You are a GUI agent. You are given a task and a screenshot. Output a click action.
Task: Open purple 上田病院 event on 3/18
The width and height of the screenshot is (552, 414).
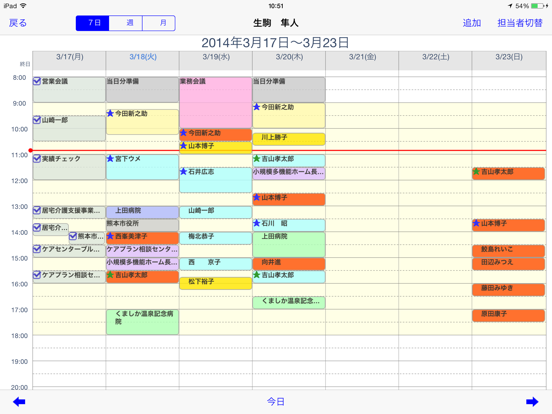[x=143, y=212]
